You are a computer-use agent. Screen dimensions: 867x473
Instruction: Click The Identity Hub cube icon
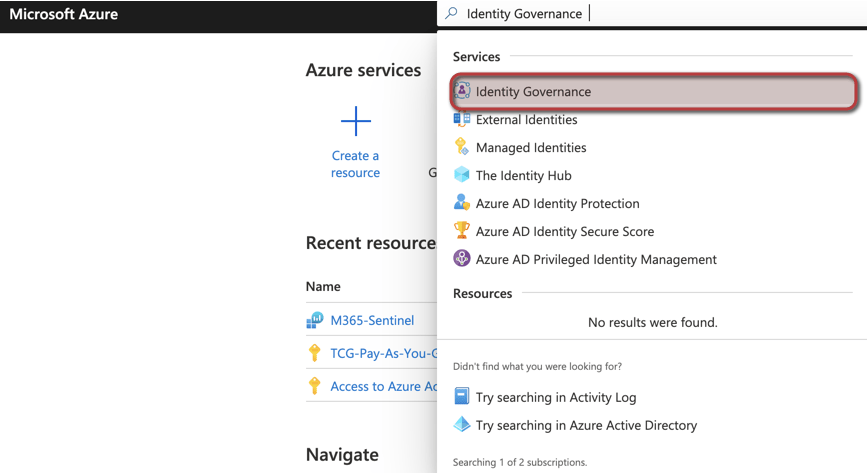coord(462,175)
